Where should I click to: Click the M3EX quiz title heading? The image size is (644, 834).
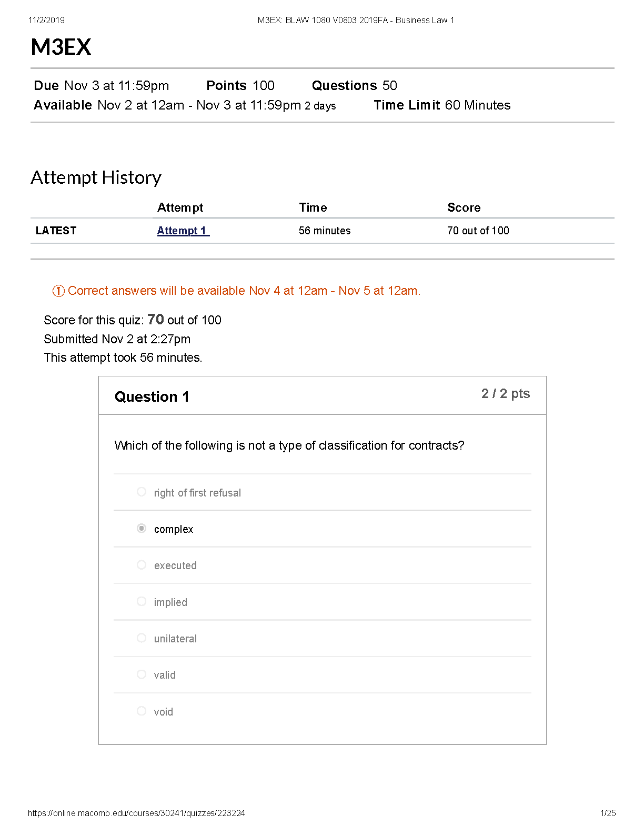[61, 47]
